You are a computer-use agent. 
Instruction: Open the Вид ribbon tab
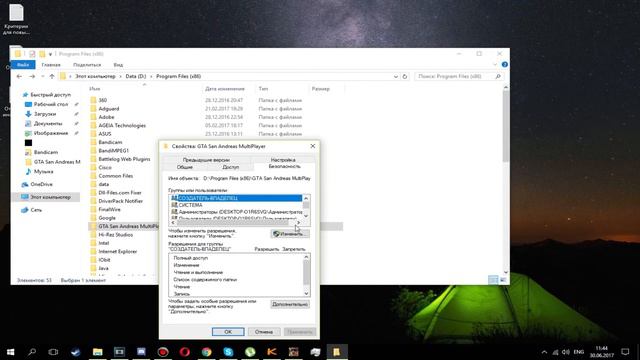pos(118,65)
